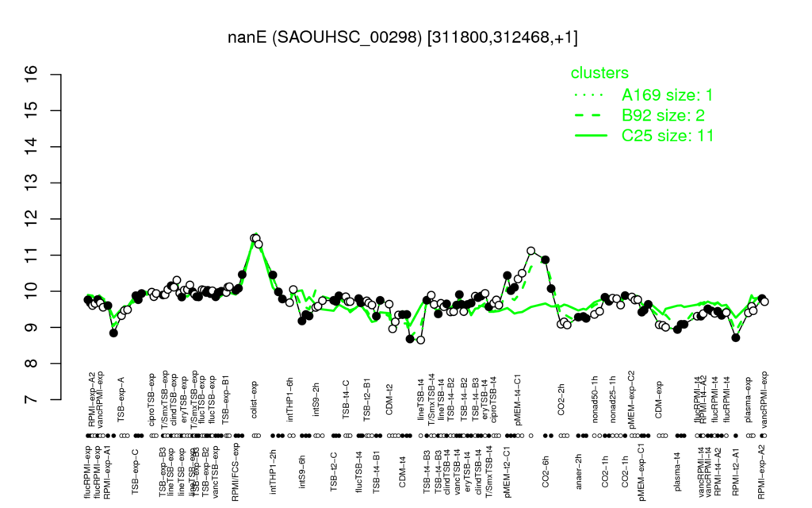The image size is (812, 508).
Task: Click the intS9-6h lower axis label
Action: click(302, 471)
